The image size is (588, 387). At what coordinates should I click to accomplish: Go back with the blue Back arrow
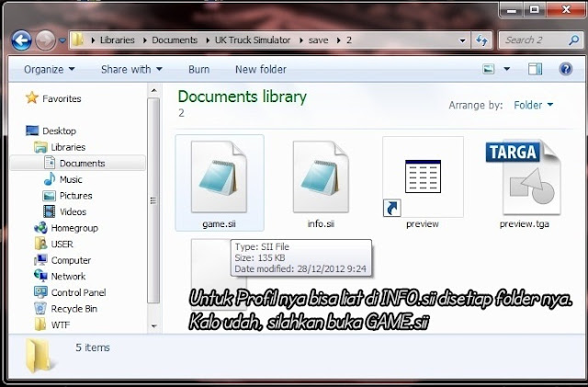21,40
